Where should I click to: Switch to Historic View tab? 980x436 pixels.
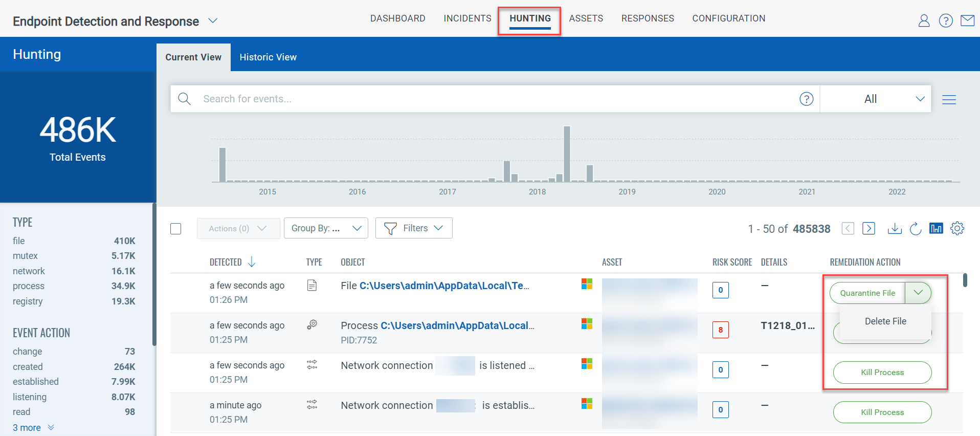click(x=268, y=57)
